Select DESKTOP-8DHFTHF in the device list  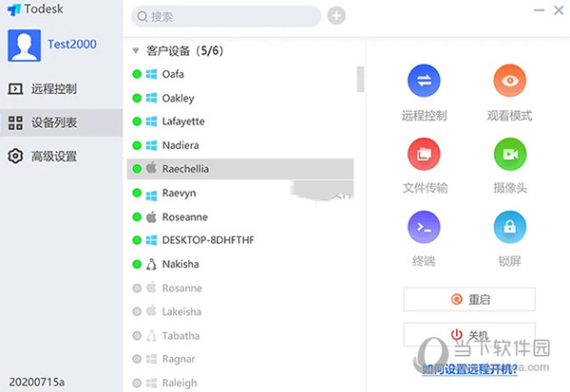[x=240, y=240]
